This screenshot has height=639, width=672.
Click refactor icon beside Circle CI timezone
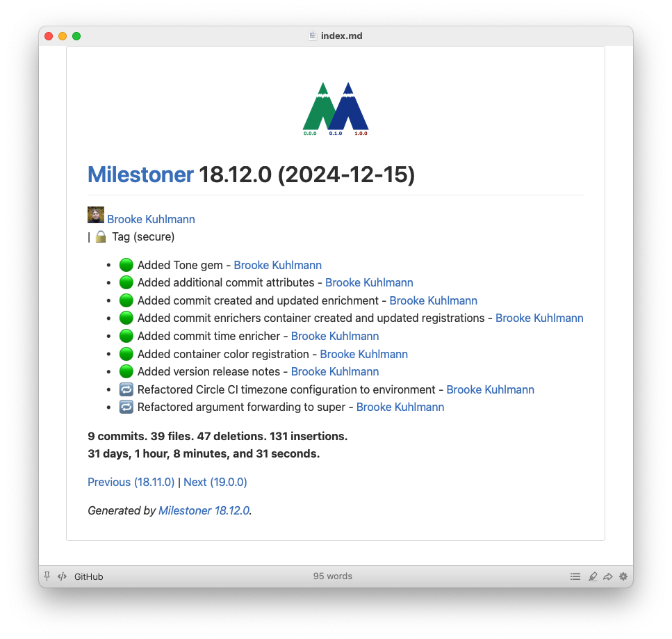(126, 389)
